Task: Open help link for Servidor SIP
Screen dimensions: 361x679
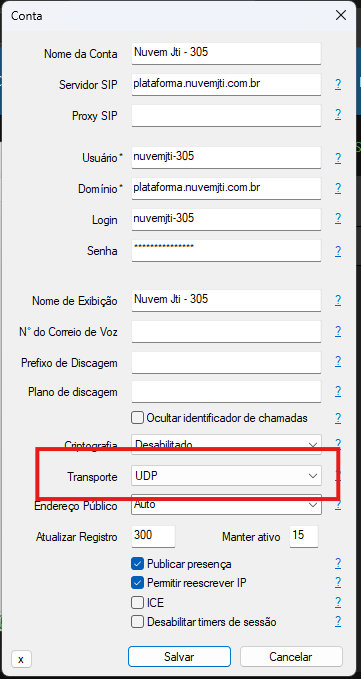Action: 338,84
